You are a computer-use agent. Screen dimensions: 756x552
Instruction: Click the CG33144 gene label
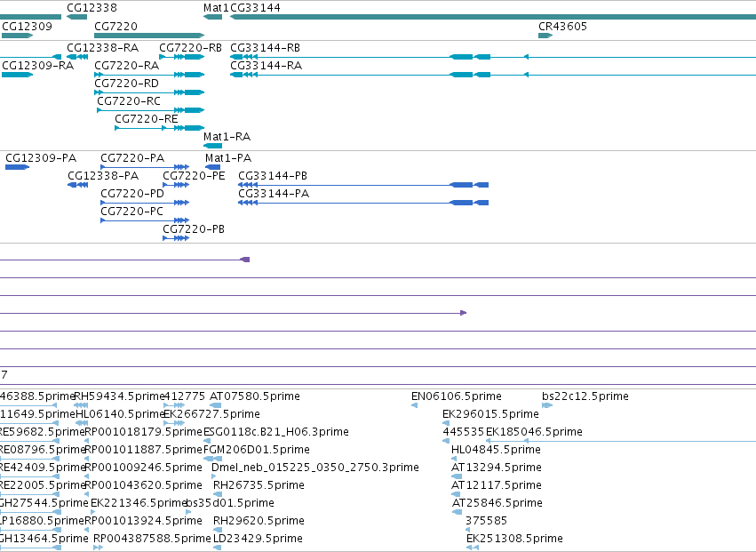255,8
